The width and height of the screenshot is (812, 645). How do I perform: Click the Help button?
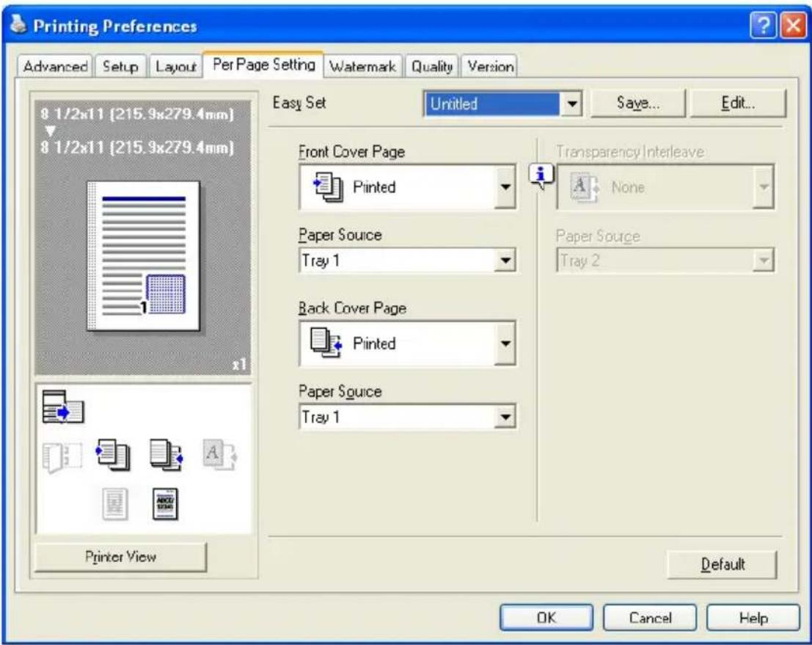(x=753, y=618)
